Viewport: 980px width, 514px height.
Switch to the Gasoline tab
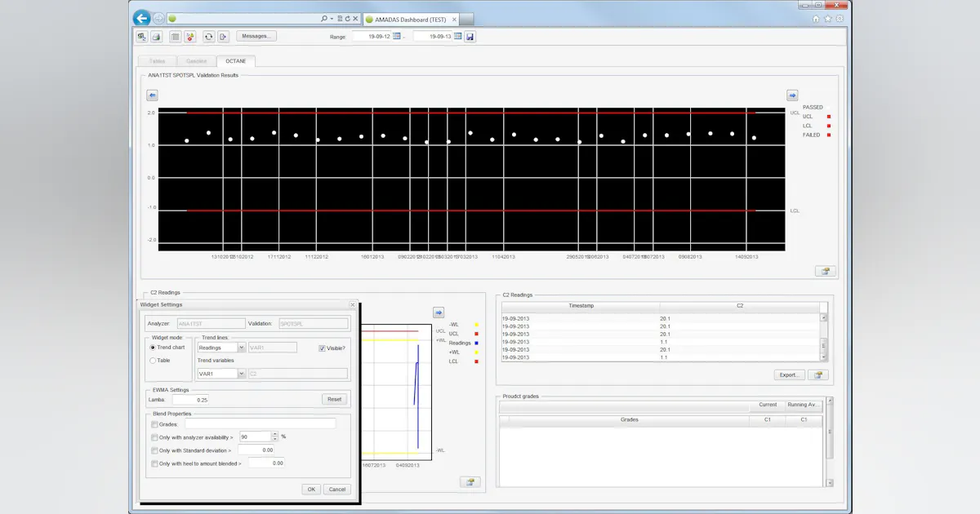196,61
